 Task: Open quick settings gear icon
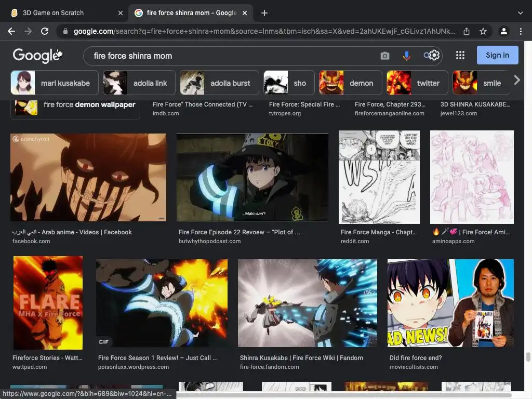(x=434, y=55)
